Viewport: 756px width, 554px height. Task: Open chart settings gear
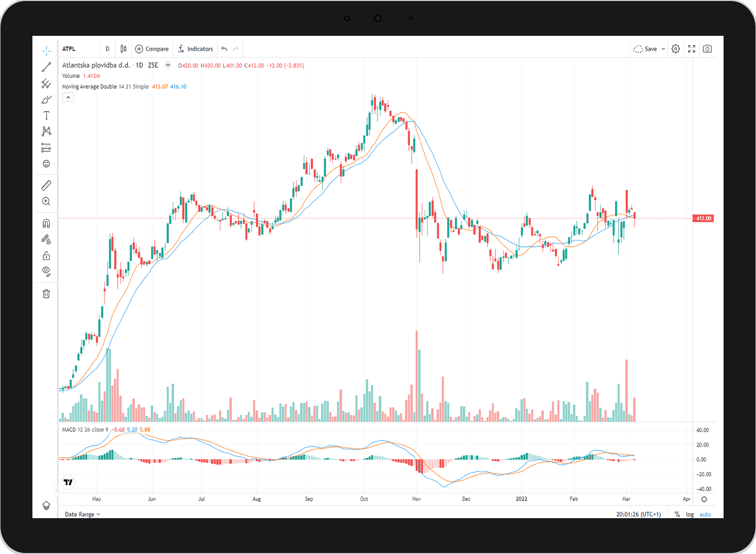676,49
